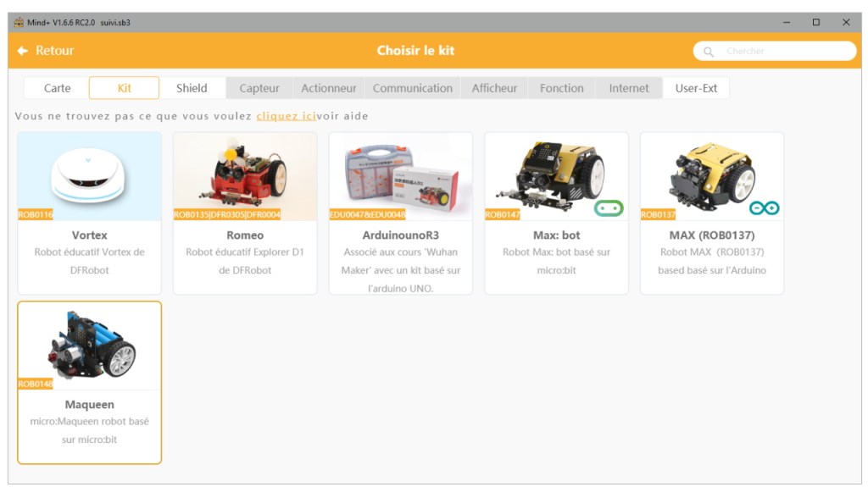868x487 pixels.
Task: Go to the Communication tab
Action: tap(413, 88)
